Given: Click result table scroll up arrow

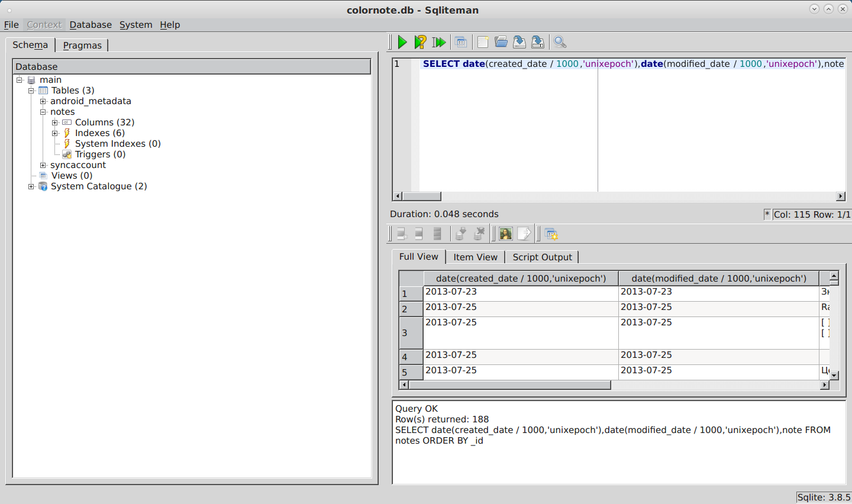Looking at the screenshot, I should (834, 276).
